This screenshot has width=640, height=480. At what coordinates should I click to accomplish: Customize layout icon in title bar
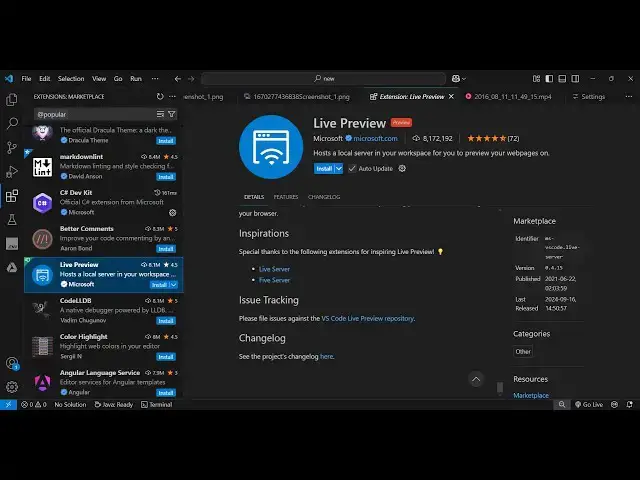(536, 78)
